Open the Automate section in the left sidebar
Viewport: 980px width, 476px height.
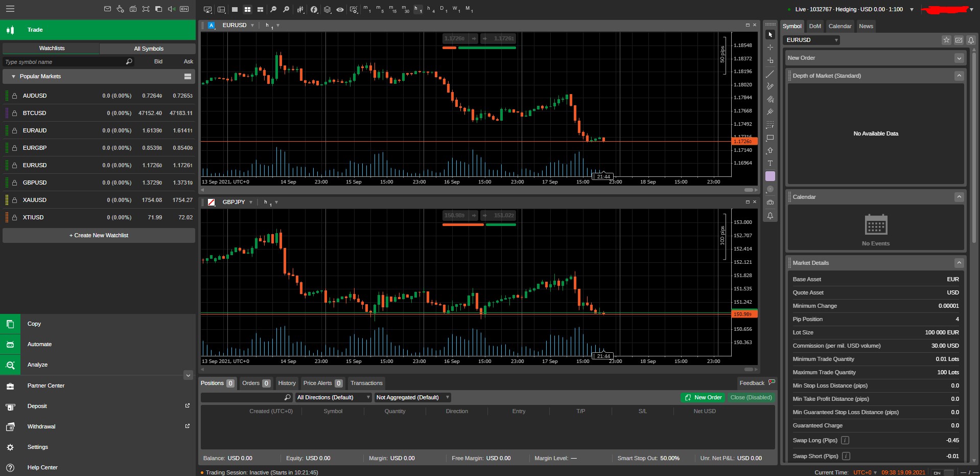[40, 344]
